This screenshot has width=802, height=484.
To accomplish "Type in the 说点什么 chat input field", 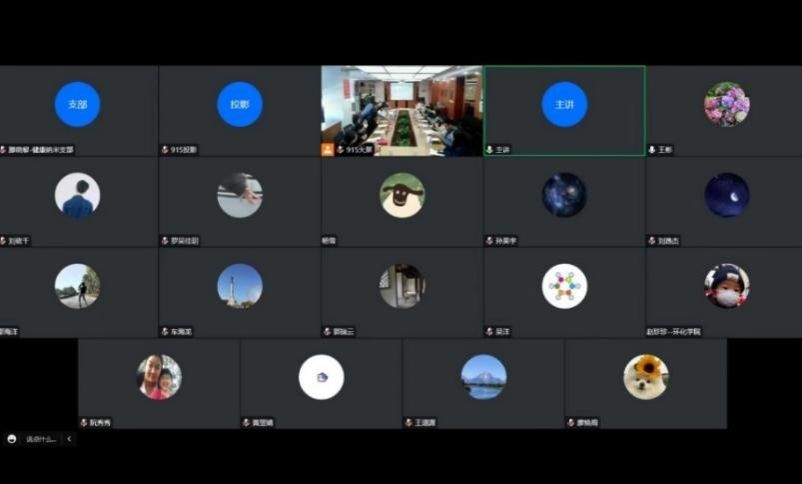I will pyautogui.click(x=41, y=438).
